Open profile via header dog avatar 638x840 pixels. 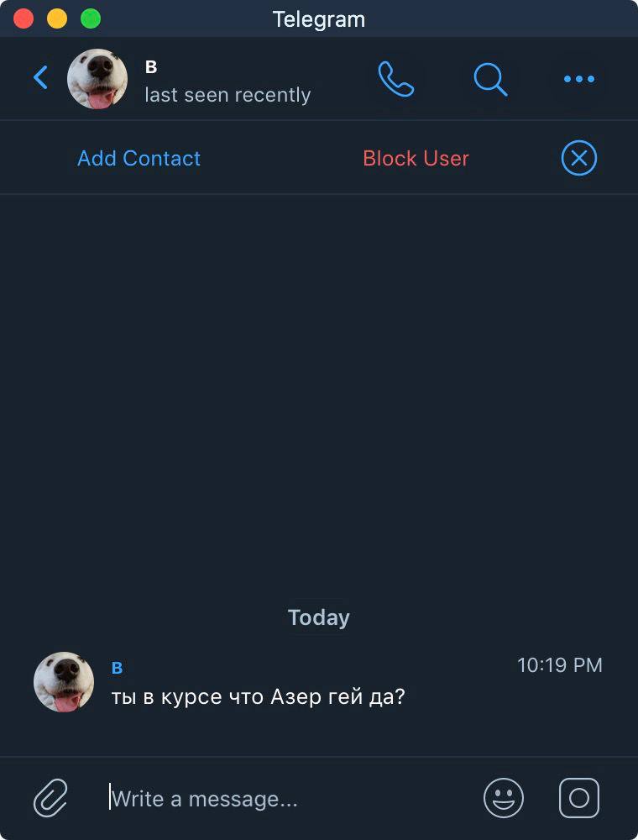click(x=97, y=79)
